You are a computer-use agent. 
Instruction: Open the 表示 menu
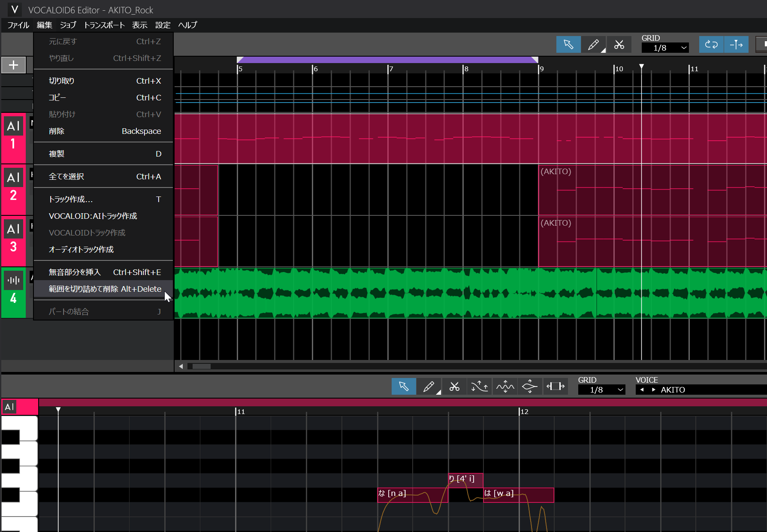139,25
